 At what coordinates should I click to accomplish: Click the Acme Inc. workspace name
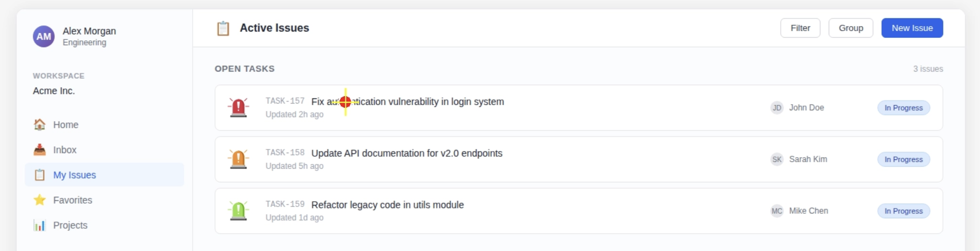54,91
